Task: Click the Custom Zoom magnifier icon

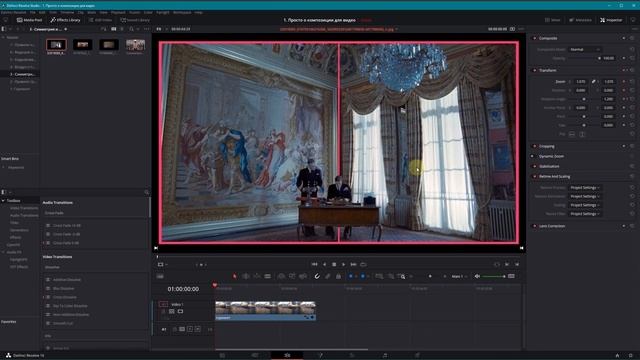Action: (402, 276)
